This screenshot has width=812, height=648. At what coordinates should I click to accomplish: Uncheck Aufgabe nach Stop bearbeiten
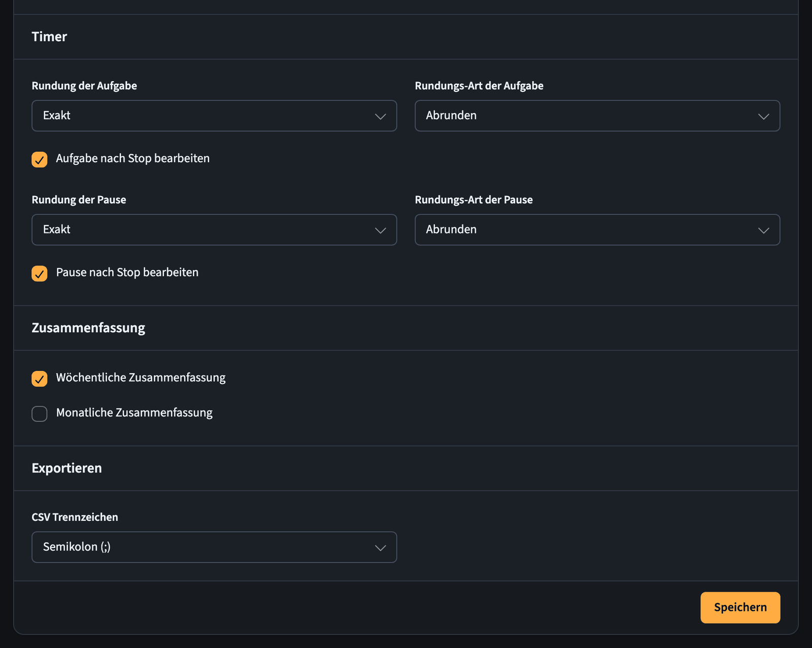40,159
